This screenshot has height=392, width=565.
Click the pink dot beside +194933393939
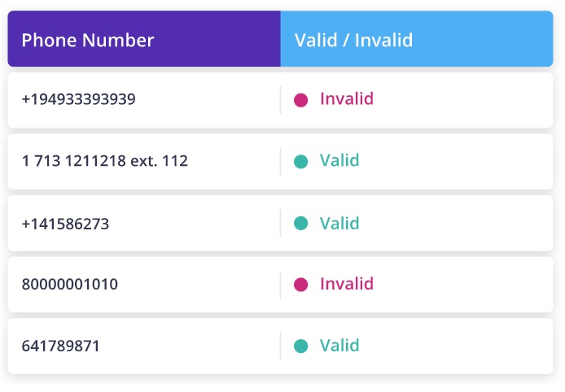(300, 100)
